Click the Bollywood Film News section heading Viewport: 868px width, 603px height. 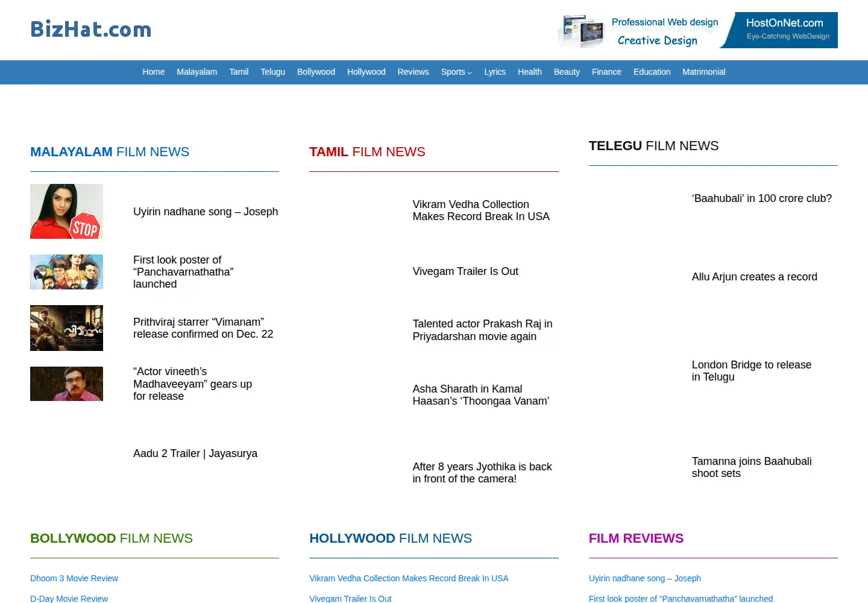(112, 538)
